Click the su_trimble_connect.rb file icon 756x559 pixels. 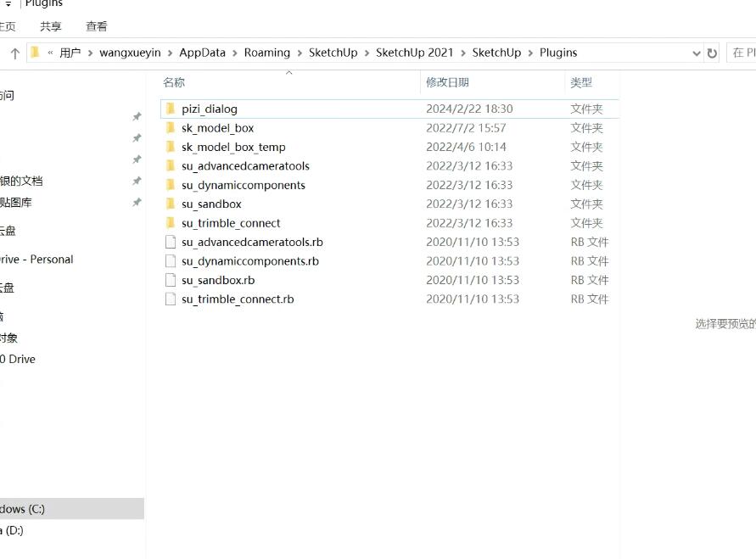point(170,299)
